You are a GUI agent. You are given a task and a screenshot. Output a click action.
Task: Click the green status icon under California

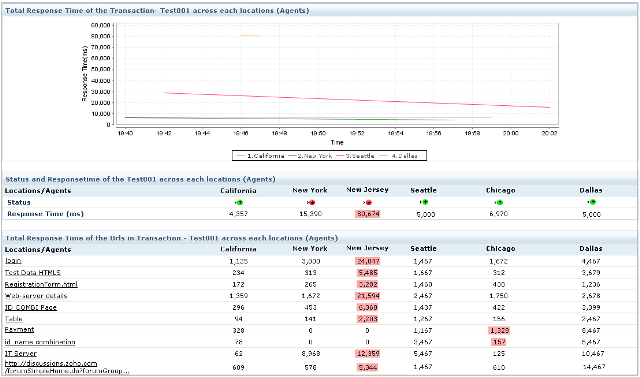click(x=240, y=202)
